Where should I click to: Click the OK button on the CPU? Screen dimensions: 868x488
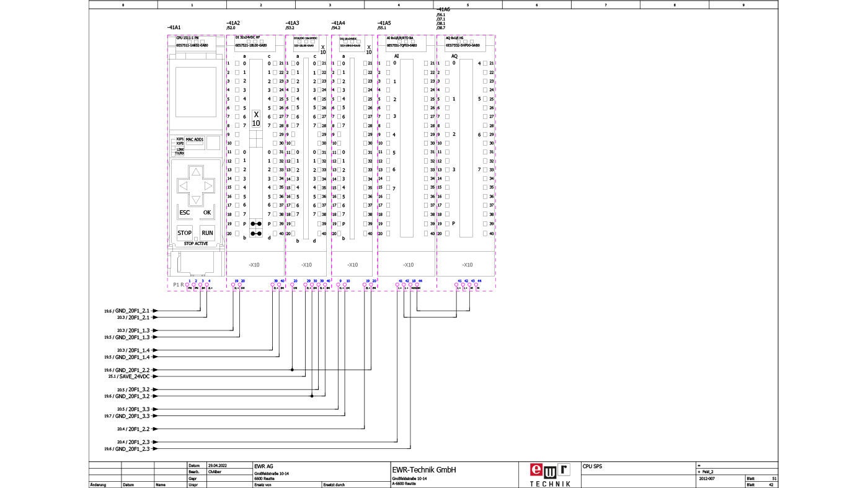[207, 212]
